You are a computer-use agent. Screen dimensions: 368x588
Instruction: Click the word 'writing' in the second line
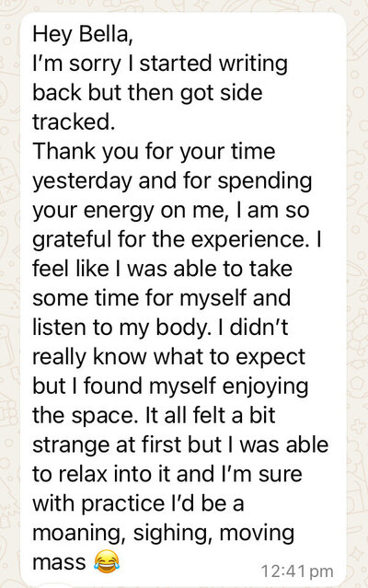point(253,64)
